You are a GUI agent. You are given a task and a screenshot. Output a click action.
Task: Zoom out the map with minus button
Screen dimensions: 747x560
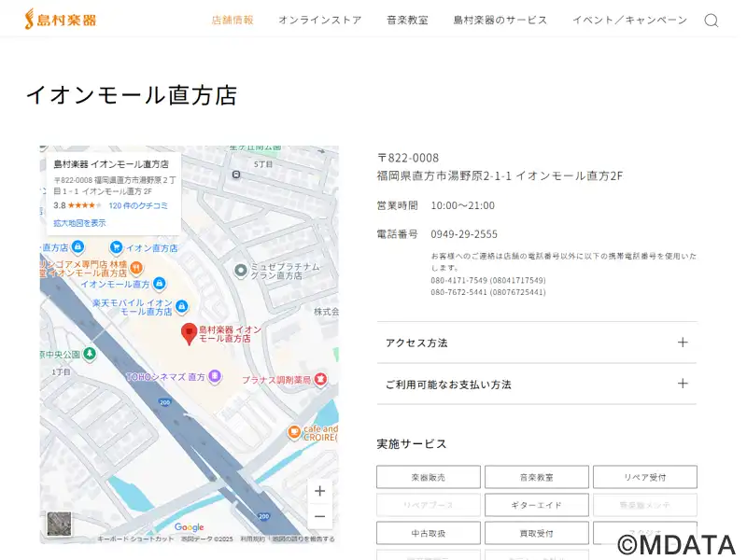pos(319,516)
